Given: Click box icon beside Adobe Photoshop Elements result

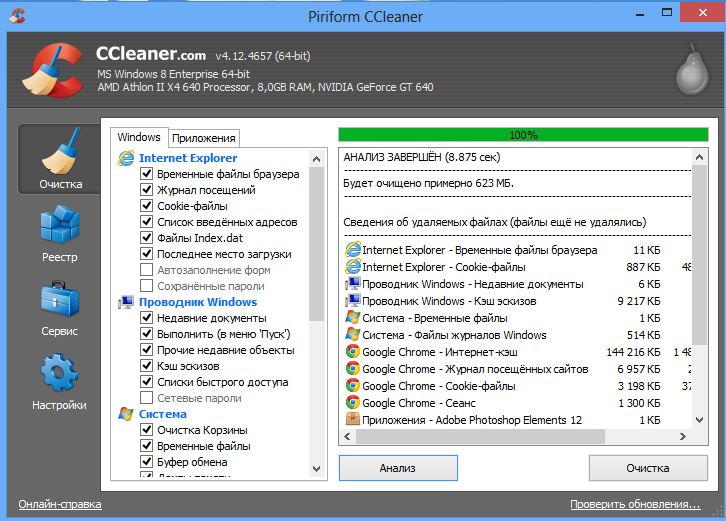Looking at the screenshot, I should pos(353,420).
